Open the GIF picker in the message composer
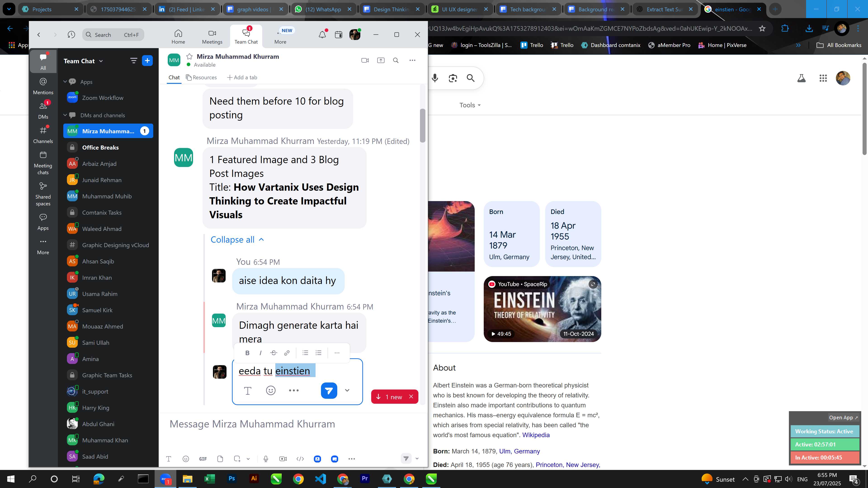This screenshot has width=868, height=488. click(203, 459)
